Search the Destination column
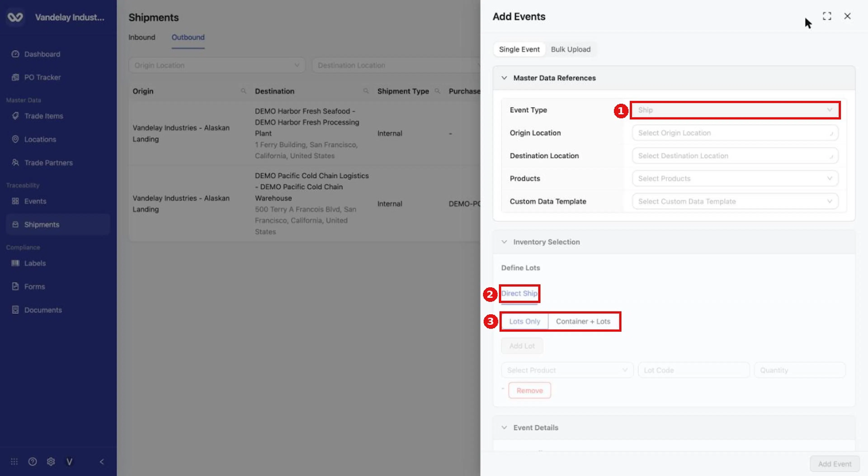Image resolution: width=868 pixels, height=476 pixels. (x=366, y=91)
